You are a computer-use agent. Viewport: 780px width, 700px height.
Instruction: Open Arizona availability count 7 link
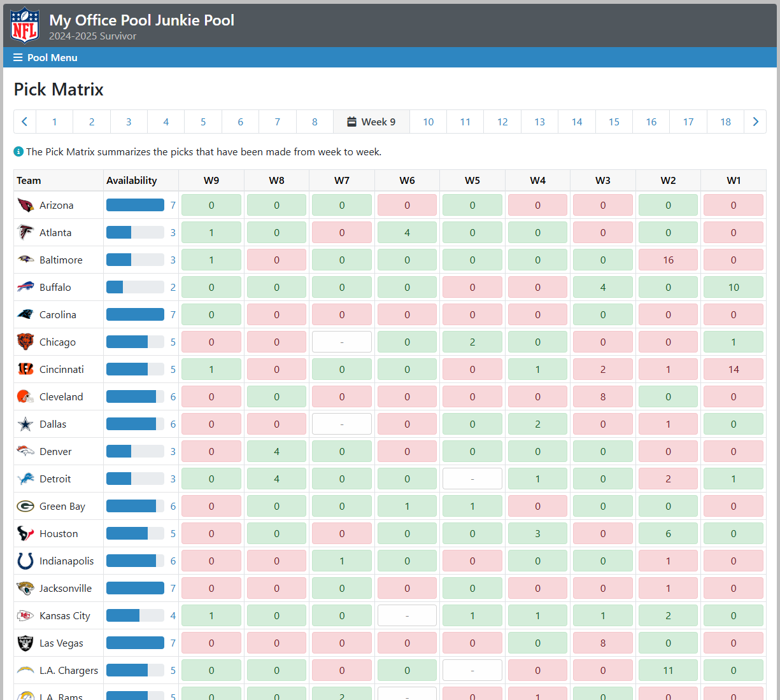(x=173, y=206)
